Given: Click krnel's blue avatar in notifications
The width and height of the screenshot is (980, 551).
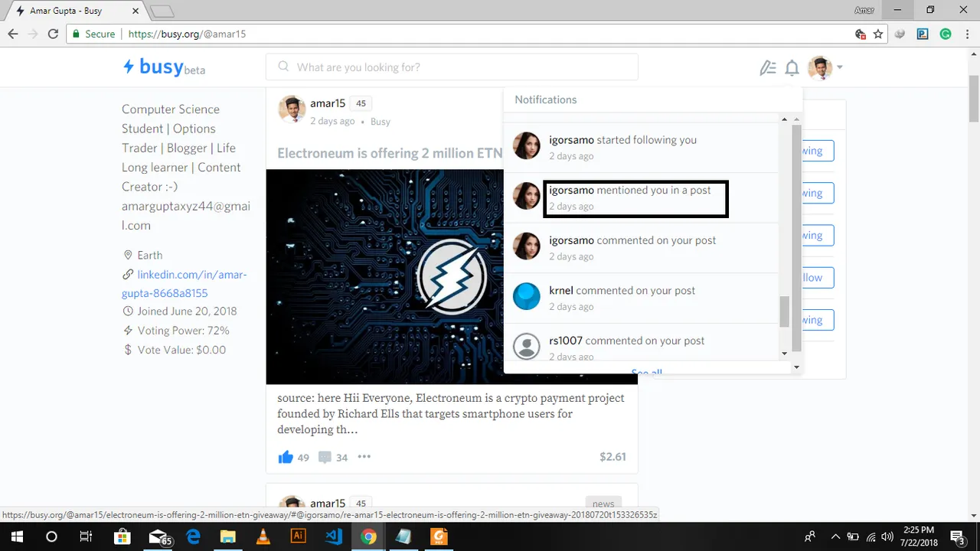Looking at the screenshot, I should point(527,296).
